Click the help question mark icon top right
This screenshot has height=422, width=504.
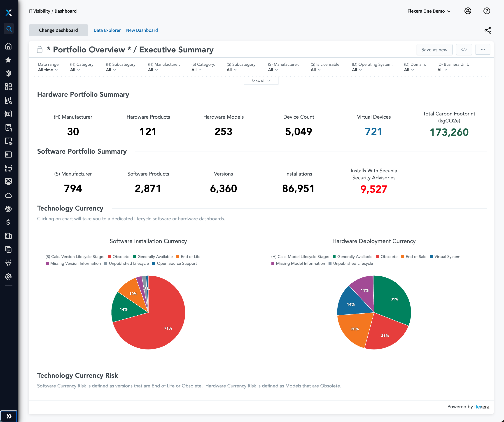tap(487, 11)
